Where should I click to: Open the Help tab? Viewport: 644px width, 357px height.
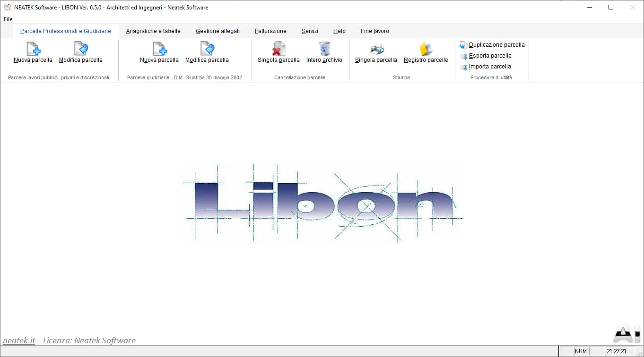pos(339,31)
